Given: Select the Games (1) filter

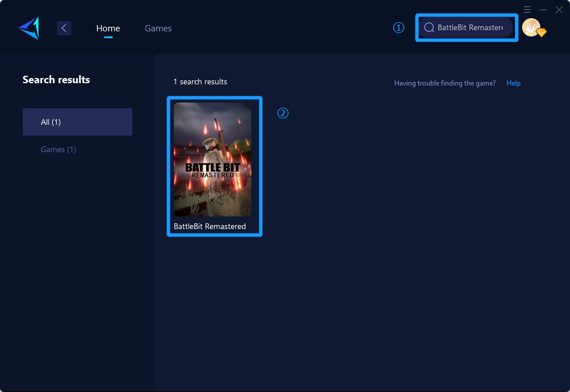Looking at the screenshot, I should [x=58, y=149].
